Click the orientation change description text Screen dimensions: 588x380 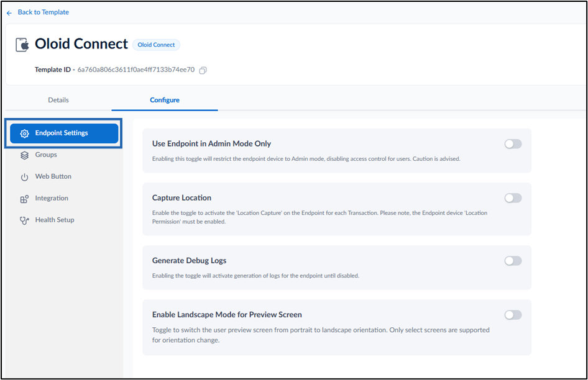[x=321, y=335]
